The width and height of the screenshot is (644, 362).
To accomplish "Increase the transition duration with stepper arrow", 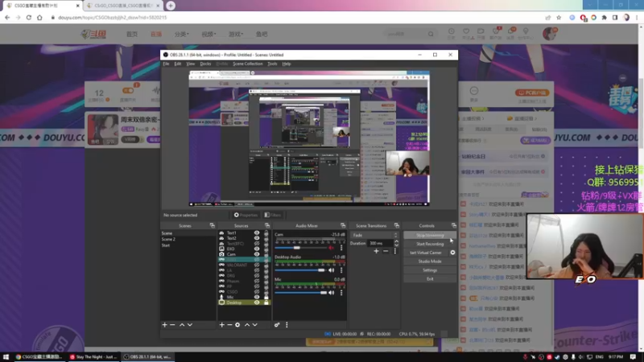I will click(396, 241).
